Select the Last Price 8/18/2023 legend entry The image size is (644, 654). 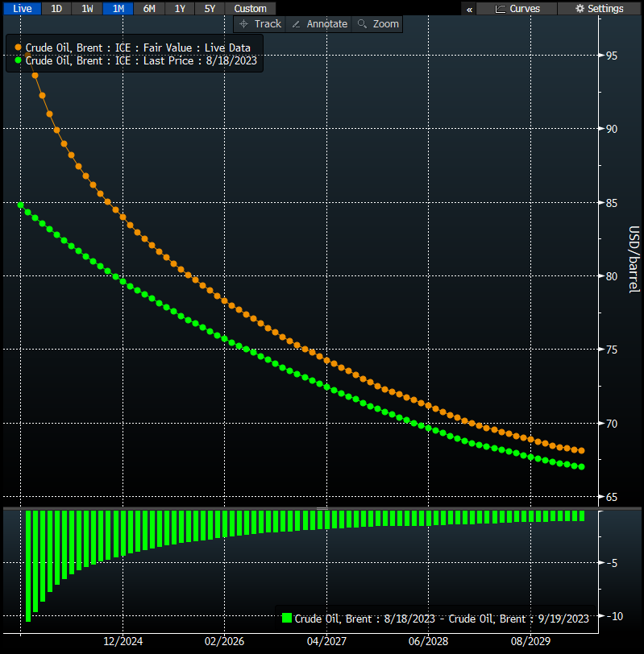tap(141, 60)
